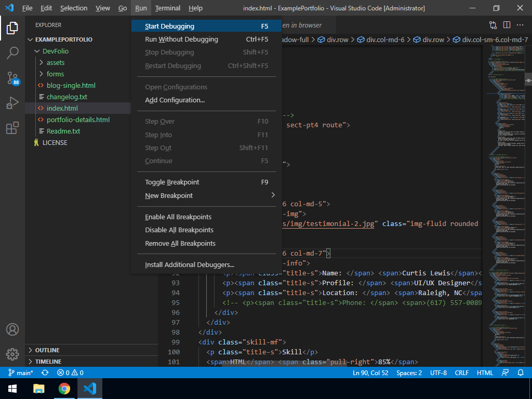
Task: Click the main* branch indicator
Action: point(21,373)
